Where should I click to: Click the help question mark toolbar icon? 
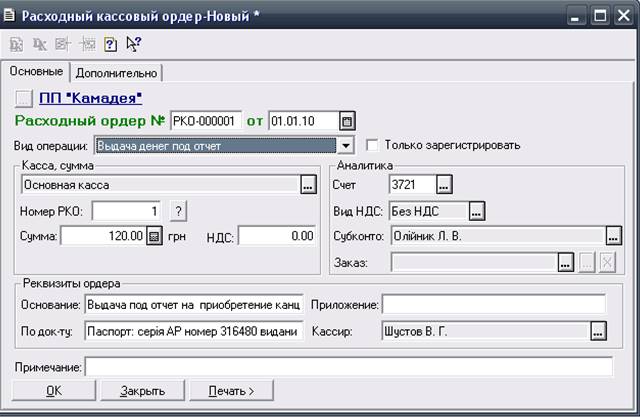click(x=111, y=44)
